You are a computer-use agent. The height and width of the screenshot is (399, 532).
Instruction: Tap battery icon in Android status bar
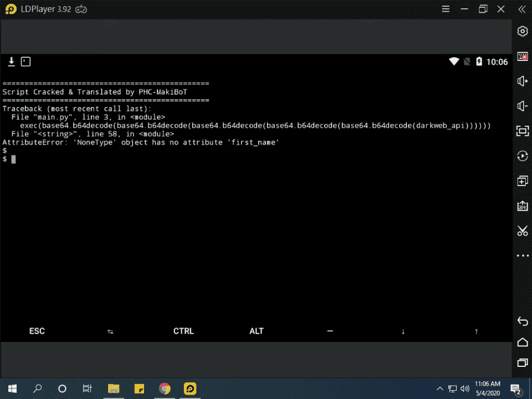pos(479,62)
